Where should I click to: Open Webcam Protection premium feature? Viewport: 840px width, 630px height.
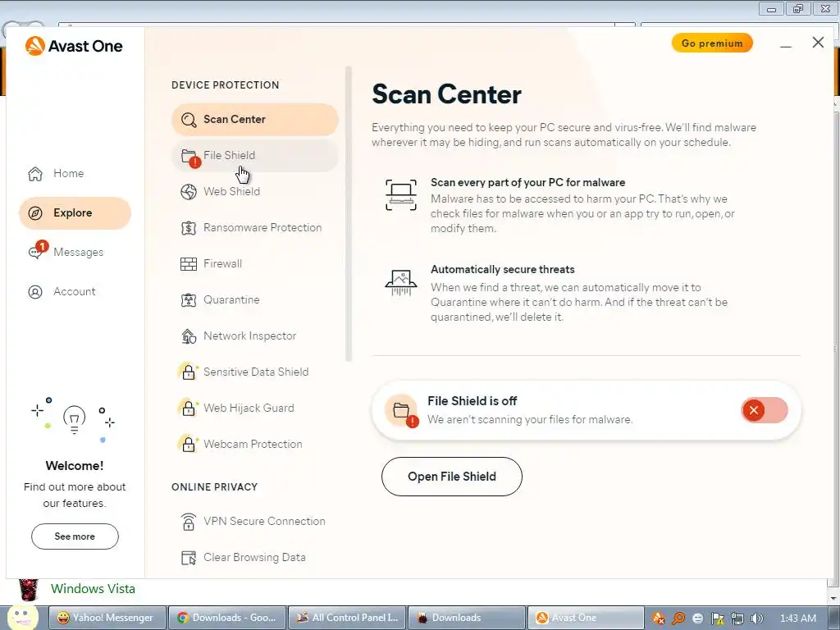[x=255, y=445]
